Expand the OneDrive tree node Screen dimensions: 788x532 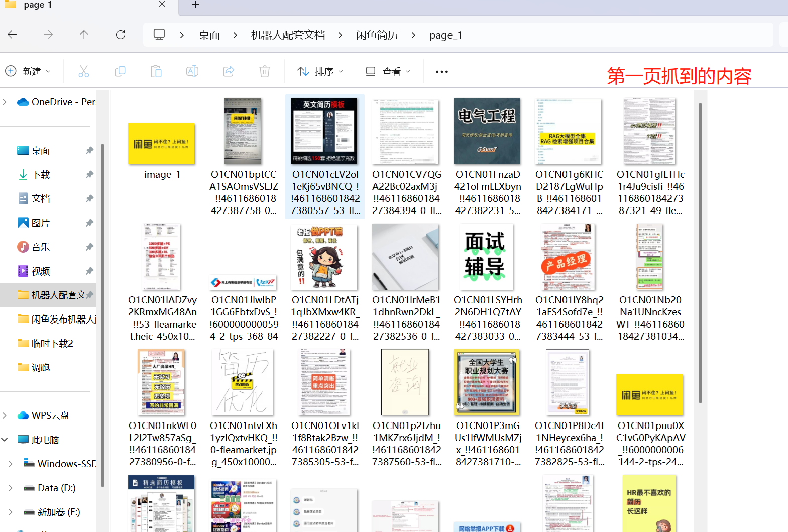click(5, 102)
